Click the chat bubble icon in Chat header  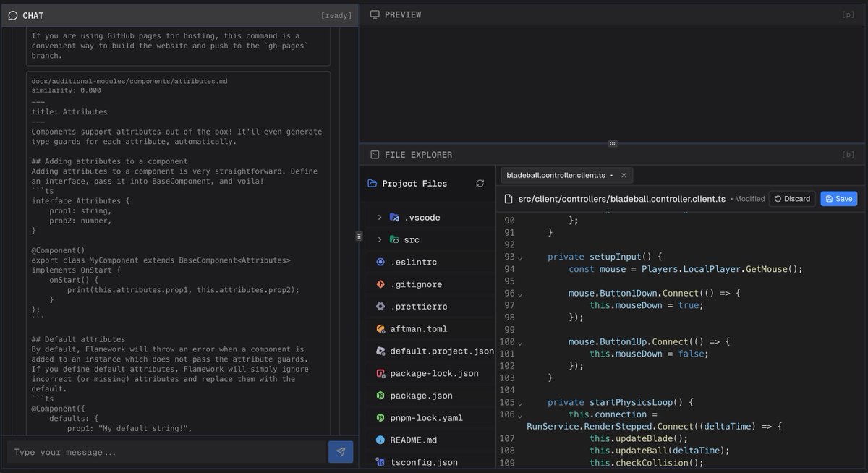(x=13, y=15)
